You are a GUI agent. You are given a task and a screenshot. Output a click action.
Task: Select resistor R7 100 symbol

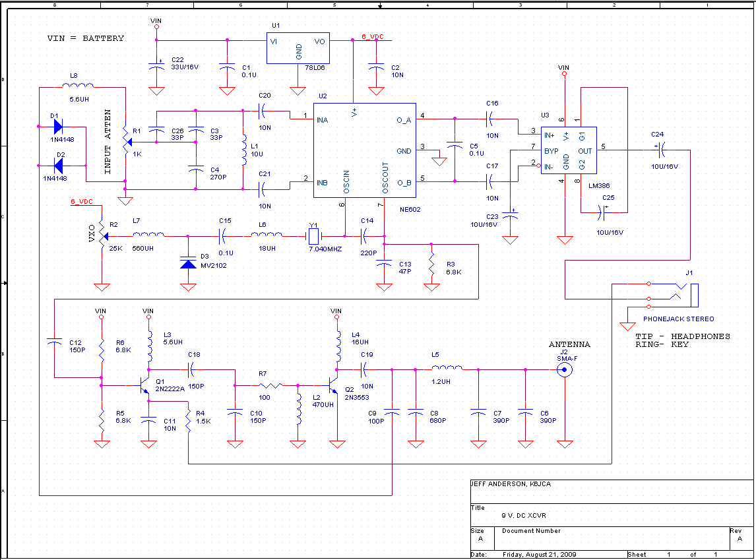(270, 386)
